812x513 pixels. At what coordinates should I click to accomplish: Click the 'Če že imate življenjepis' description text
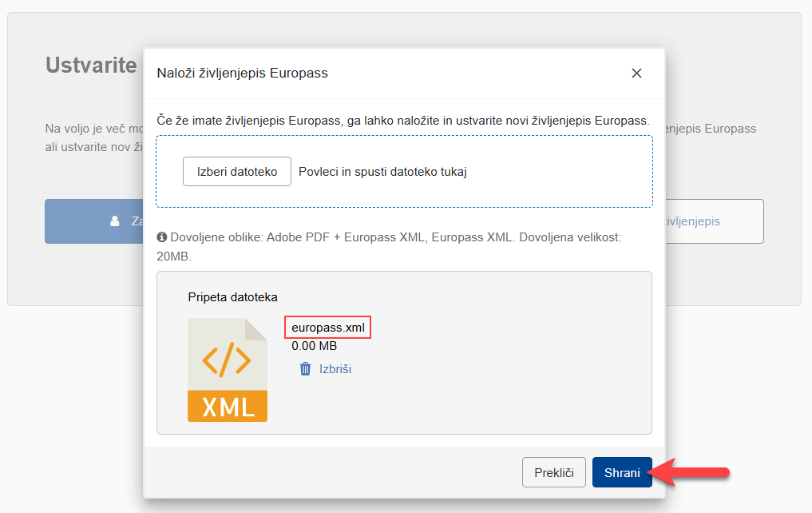(403, 121)
